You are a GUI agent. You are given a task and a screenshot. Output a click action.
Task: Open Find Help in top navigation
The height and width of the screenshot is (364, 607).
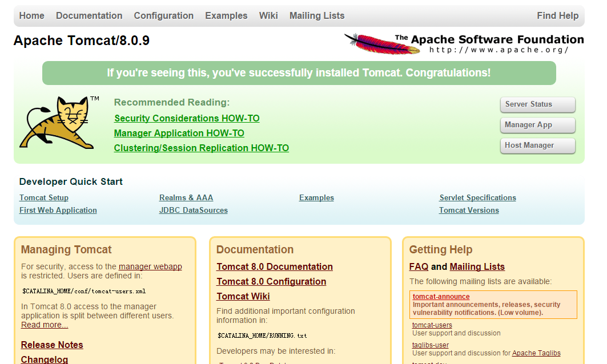point(557,15)
